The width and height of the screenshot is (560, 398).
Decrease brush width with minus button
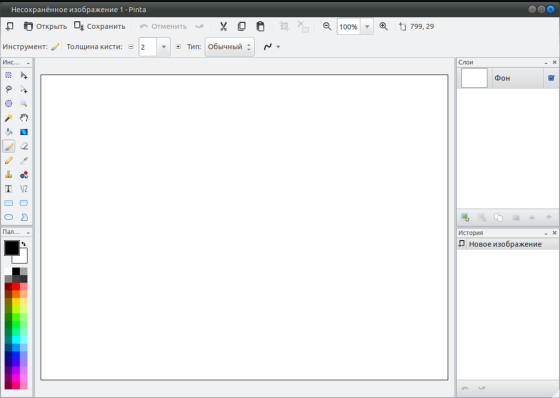131,46
